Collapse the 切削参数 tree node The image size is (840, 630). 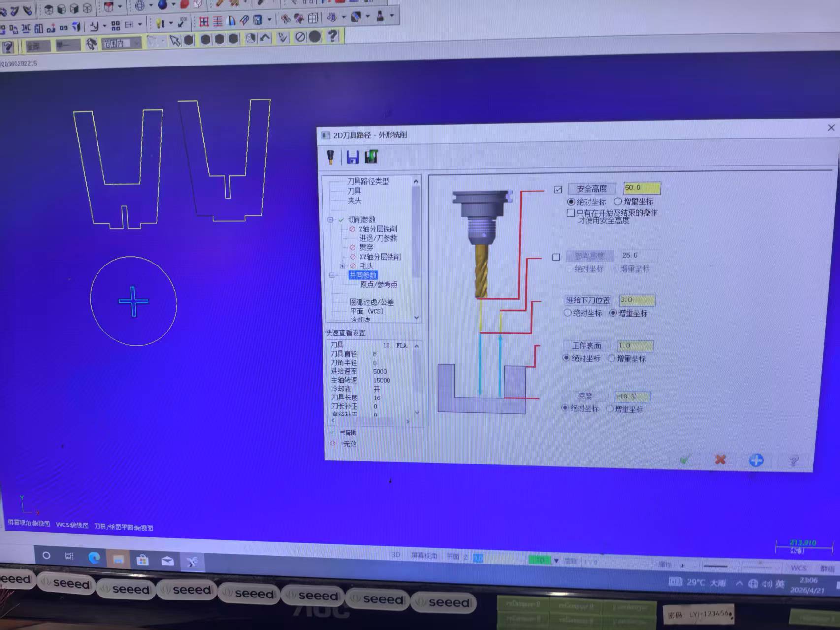coord(330,220)
